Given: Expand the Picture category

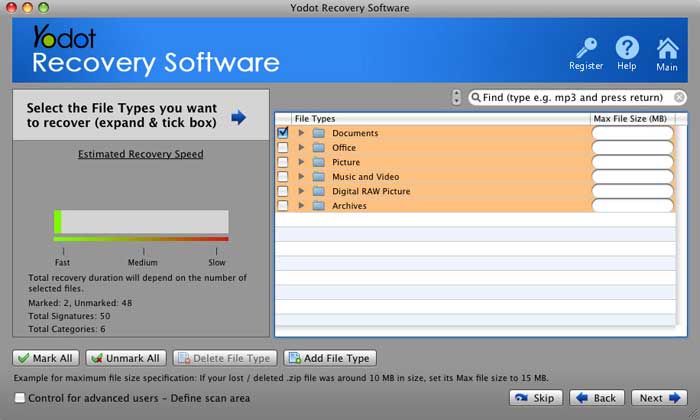Looking at the screenshot, I should (301, 162).
